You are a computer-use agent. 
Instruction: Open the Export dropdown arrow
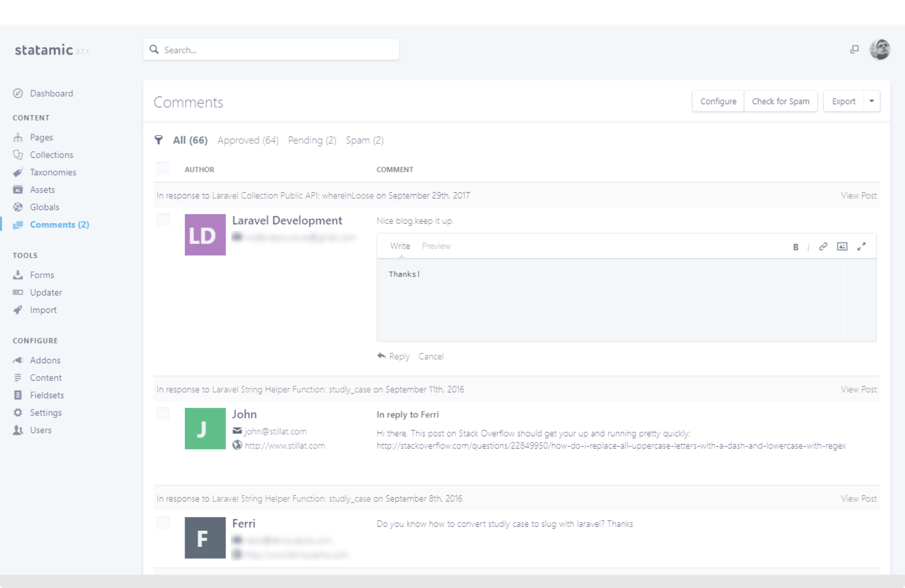click(872, 101)
